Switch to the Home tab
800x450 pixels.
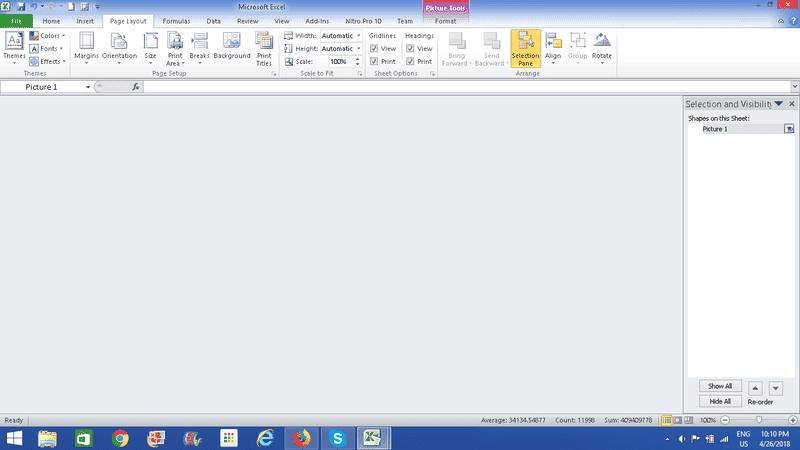[x=51, y=21]
